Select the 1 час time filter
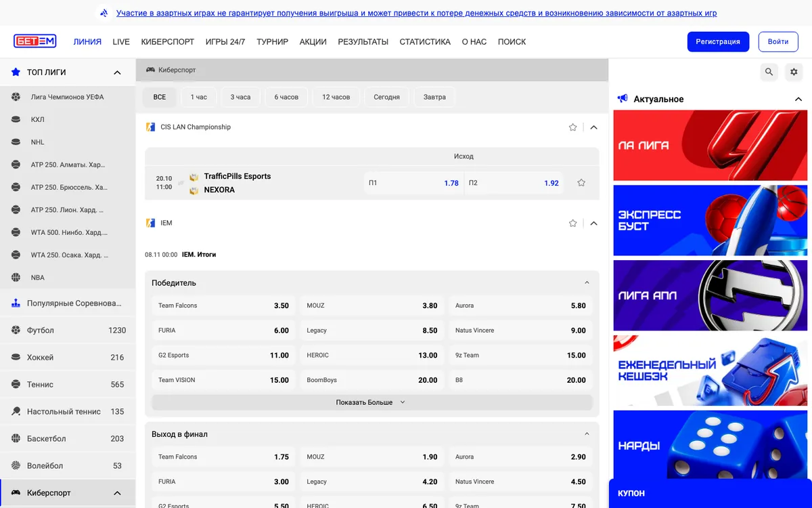Viewport: 812px width, 508px height. [x=199, y=97]
